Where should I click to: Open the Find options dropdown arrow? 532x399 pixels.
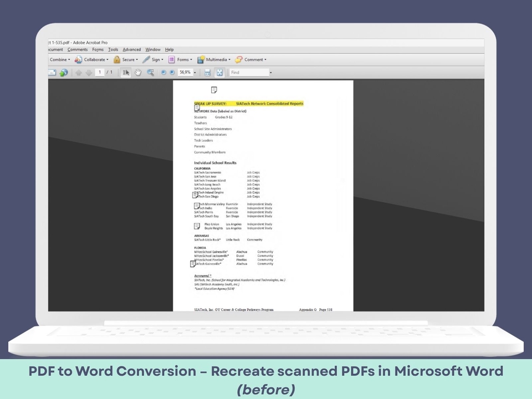tap(271, 73)
